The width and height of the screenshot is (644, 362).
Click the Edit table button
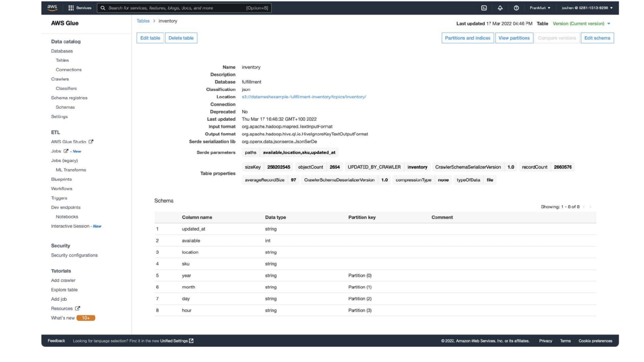click(150, 38)
